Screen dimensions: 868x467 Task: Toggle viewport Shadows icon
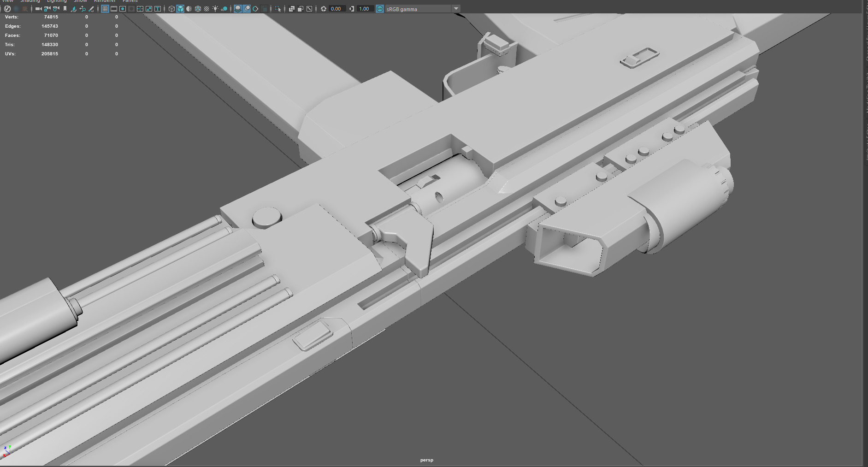pos(224,9)
